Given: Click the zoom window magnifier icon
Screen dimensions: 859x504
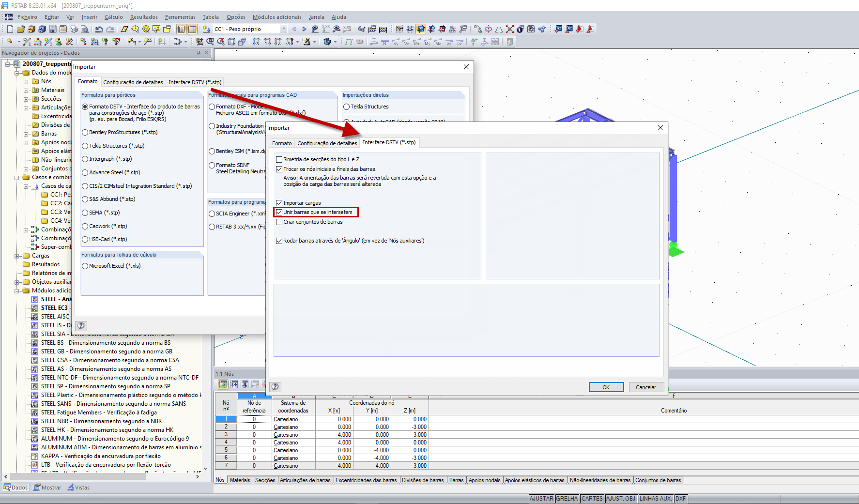Looking at the screenshot, I should [x=210, y=42].
